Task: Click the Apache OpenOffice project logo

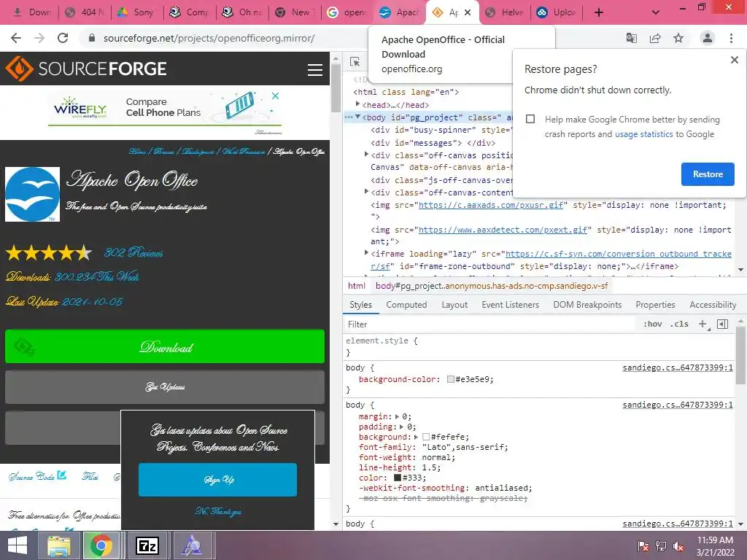Action: tap(32, 194)
